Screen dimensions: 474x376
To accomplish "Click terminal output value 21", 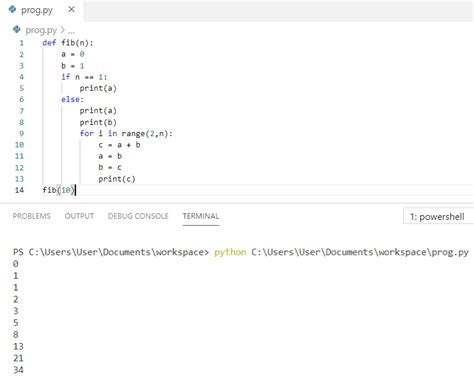I will pos(18,358).
